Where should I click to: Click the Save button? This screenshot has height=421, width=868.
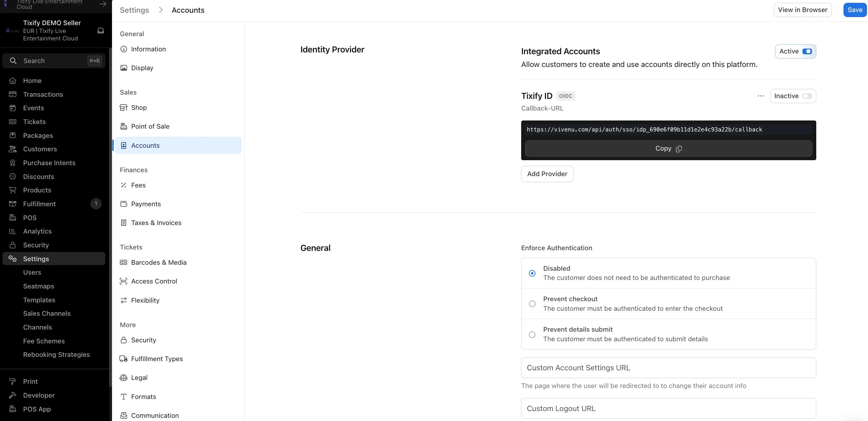[855, 10]
